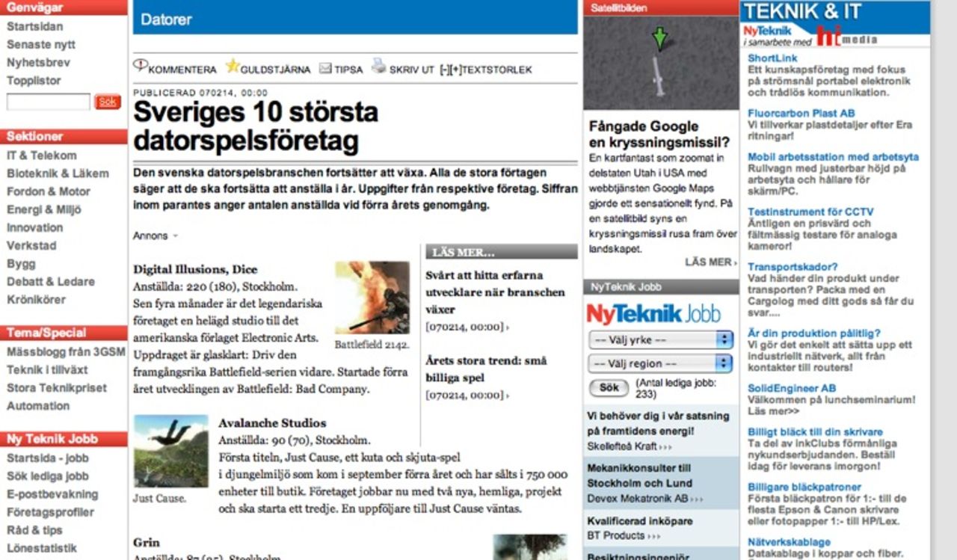Open Topplistor
This screenshot has height=560, width=957.
coord(34,81)
